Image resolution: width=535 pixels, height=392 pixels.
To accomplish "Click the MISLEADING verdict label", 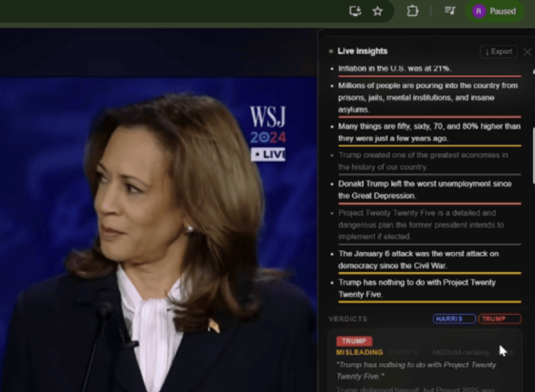I will 360,352.
